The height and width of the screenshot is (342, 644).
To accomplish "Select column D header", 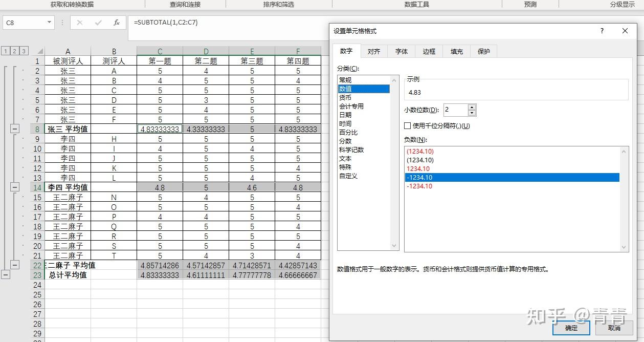I will 206,51.
